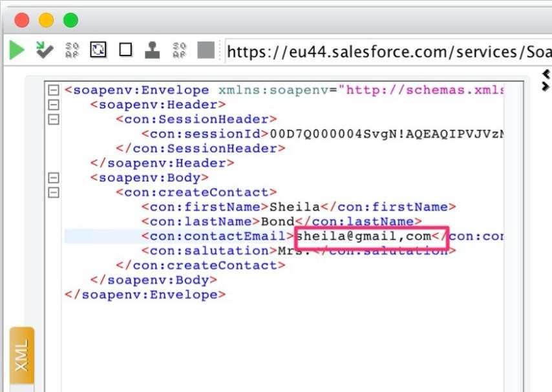This screenshot has height=392, width=552.
Task: Click the green Submit request play icon
Action: [17, 50]
